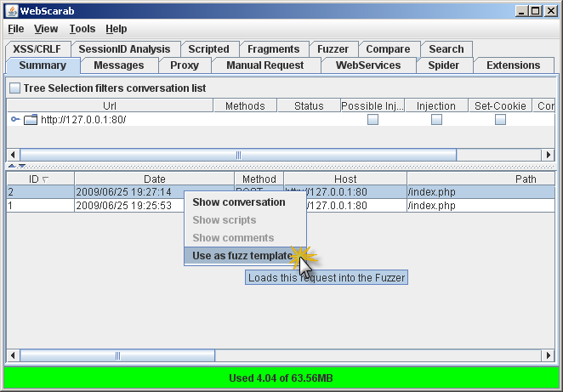The height and width of the screenshot is (392, 563).
Task: Switch to the Manual Request tab
Action: pos(264,65)
